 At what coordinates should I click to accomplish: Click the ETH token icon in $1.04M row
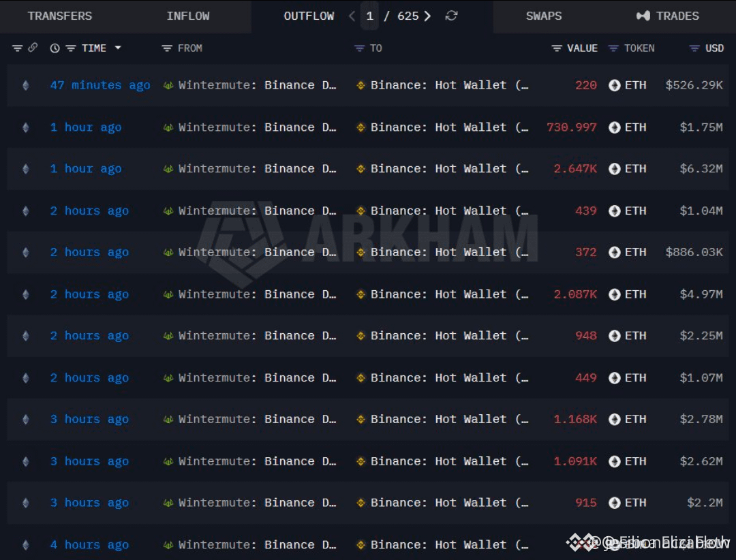[x=615, y=211]
